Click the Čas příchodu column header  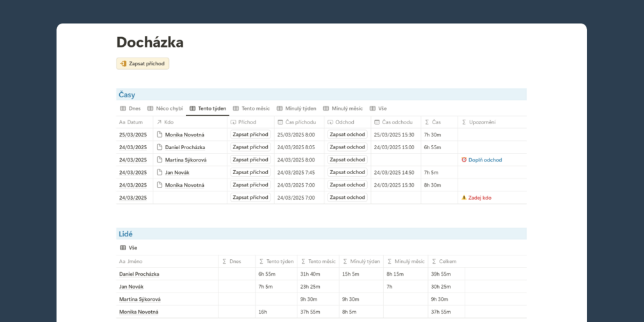coord(299,122)
